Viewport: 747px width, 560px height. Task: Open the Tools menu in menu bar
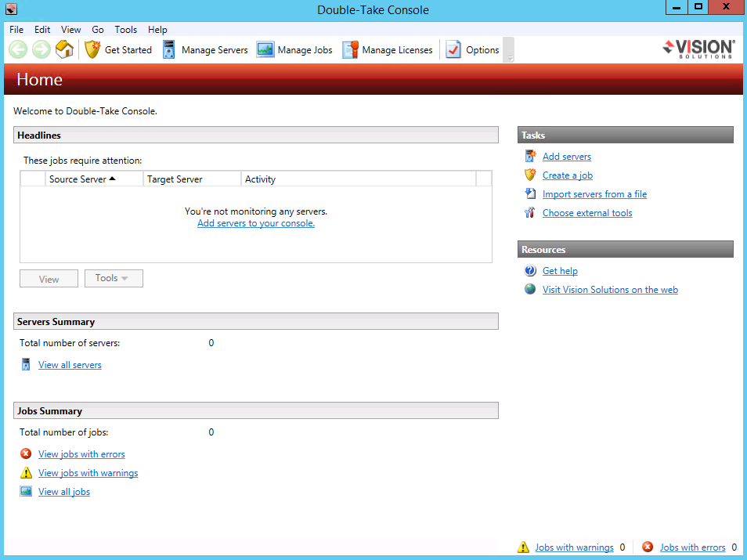point(126,30)
